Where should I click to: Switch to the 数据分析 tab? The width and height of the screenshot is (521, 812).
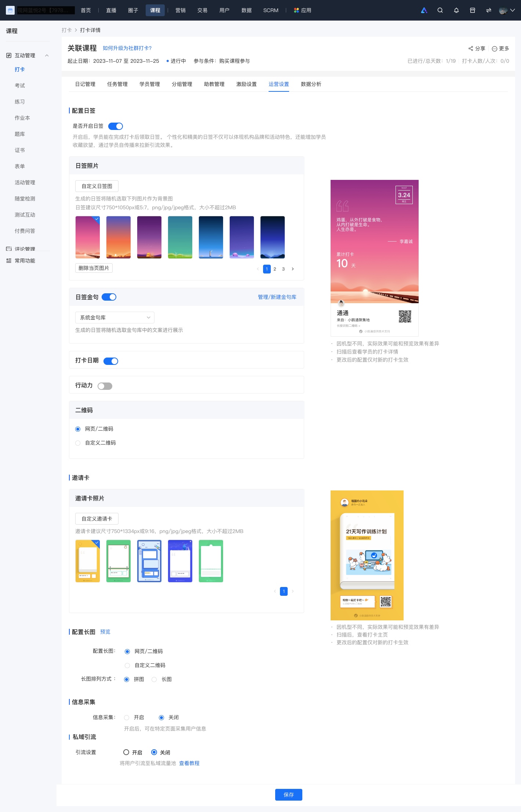click(311, 84)
